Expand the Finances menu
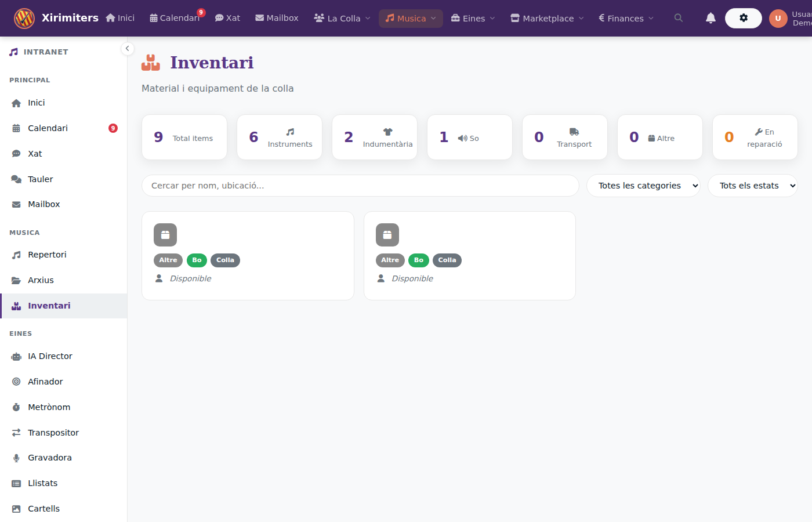The image size is (812, 522). coord(626,18)
